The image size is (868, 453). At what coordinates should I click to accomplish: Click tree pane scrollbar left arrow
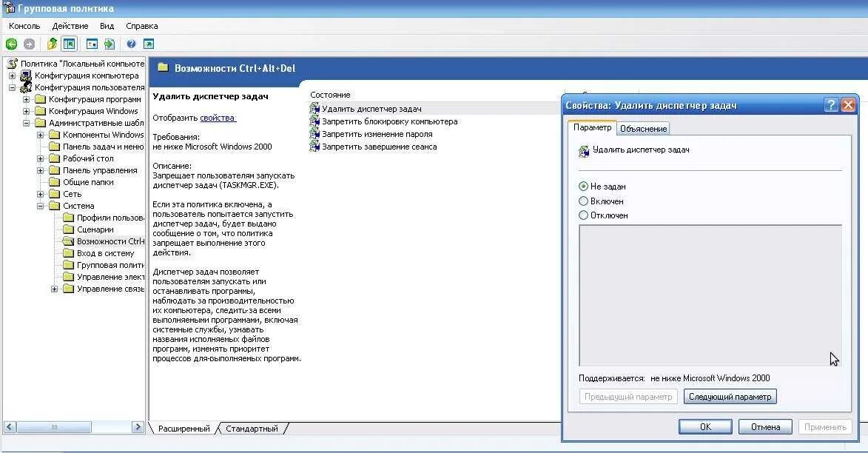tap(10, 427)
